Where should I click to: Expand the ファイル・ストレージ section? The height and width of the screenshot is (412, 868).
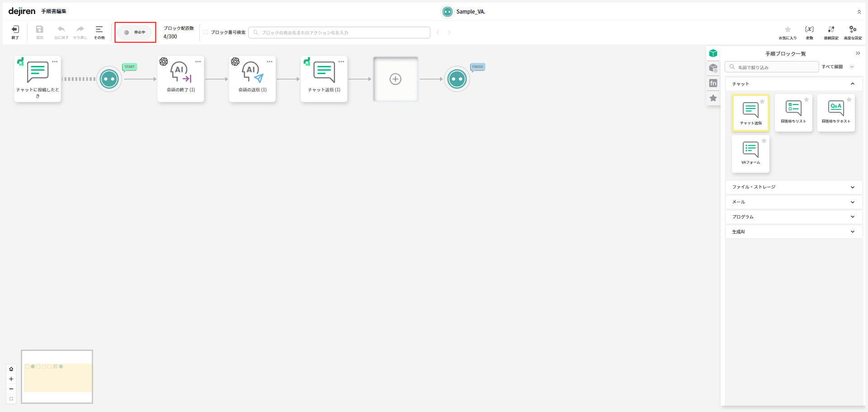point(852,187)
